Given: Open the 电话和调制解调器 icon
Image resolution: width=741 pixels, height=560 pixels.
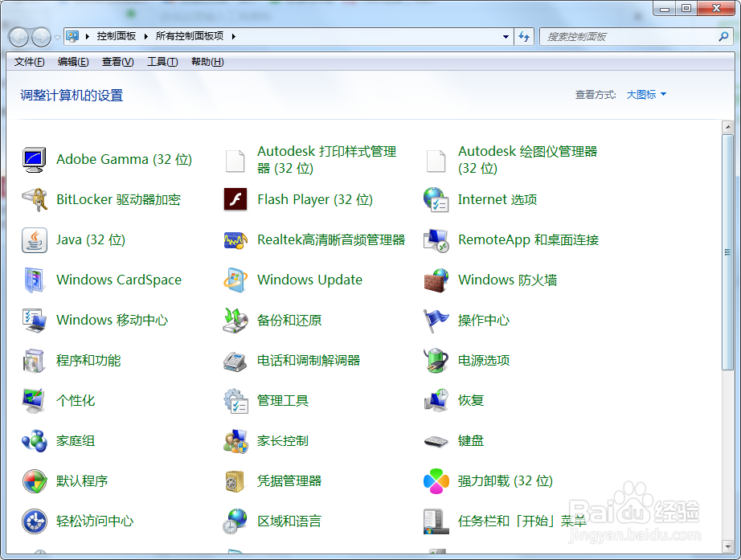Looking at the screenshot, I should point(235,362).
